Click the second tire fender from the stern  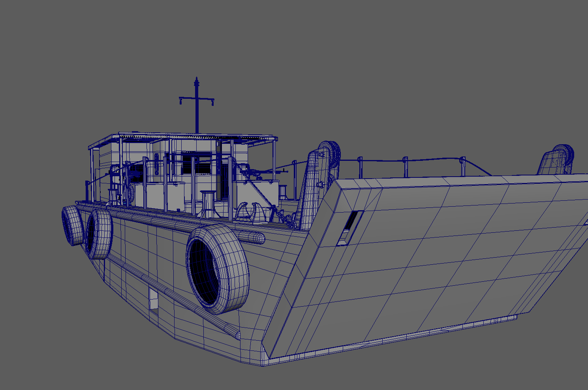100,234
